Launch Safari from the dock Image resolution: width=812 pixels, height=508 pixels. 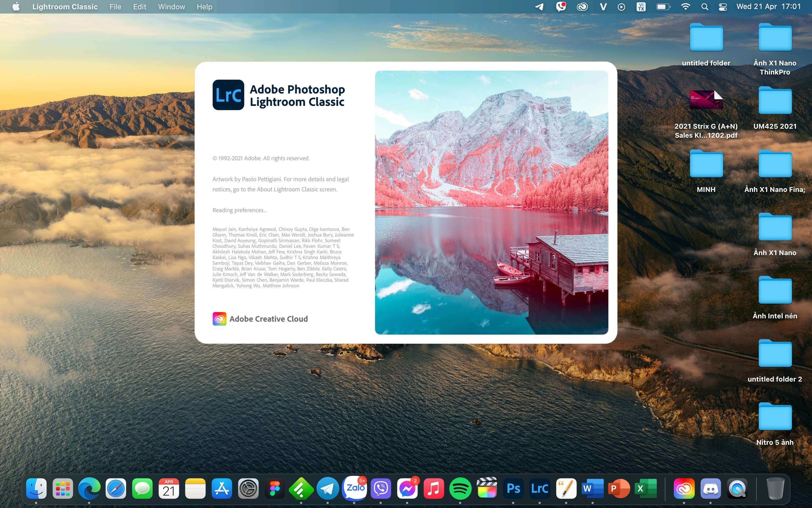click(116, 488)
